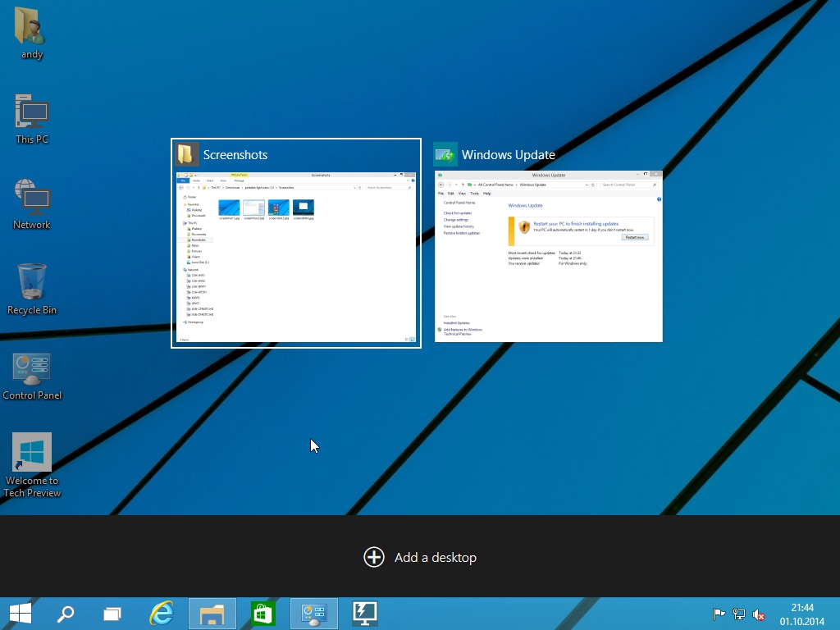Switch to the Windows Update window thumbnail
The height and width of the screenshot is (630, 840).
[x=548, y=256]
